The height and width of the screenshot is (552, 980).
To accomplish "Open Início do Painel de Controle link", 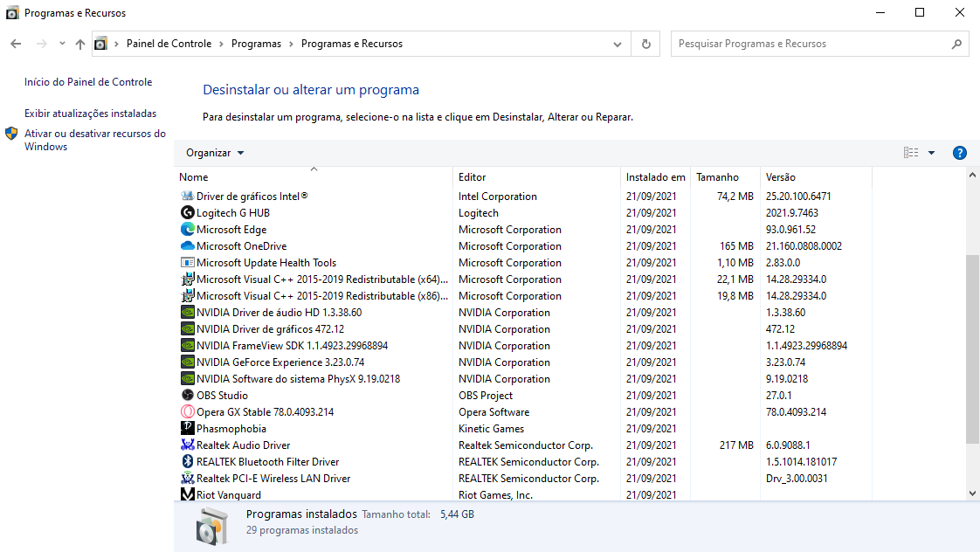I will point(88,82).
